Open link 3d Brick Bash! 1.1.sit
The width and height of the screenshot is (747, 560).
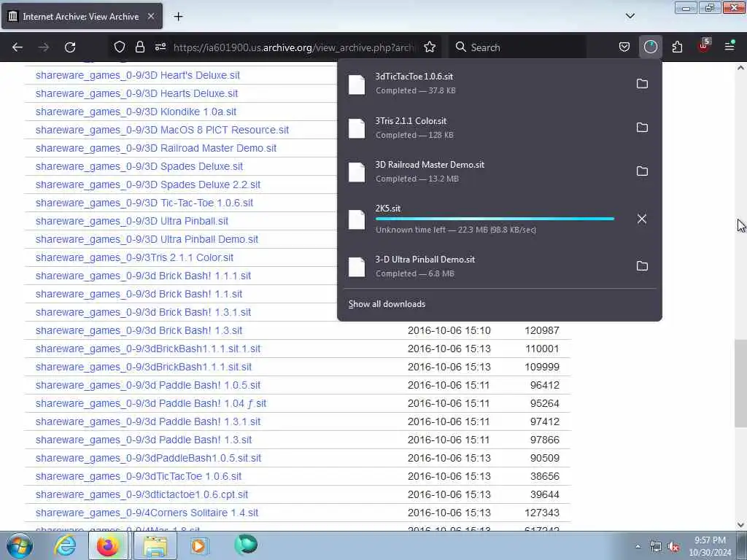click(x=139, y=294)
